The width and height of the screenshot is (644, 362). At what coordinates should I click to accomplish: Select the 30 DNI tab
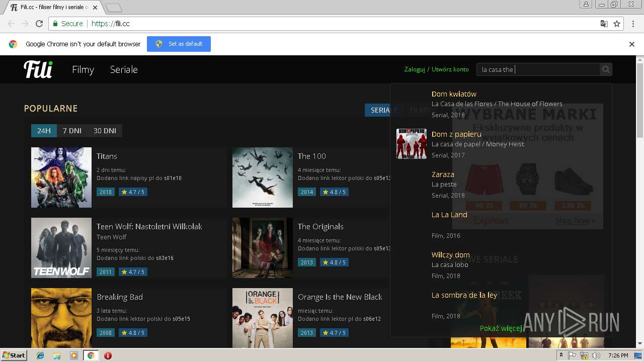[x=105, y=131]
